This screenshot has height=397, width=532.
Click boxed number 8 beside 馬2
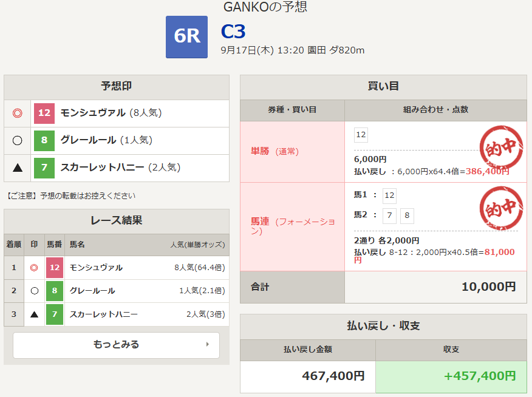click(407, 215)
